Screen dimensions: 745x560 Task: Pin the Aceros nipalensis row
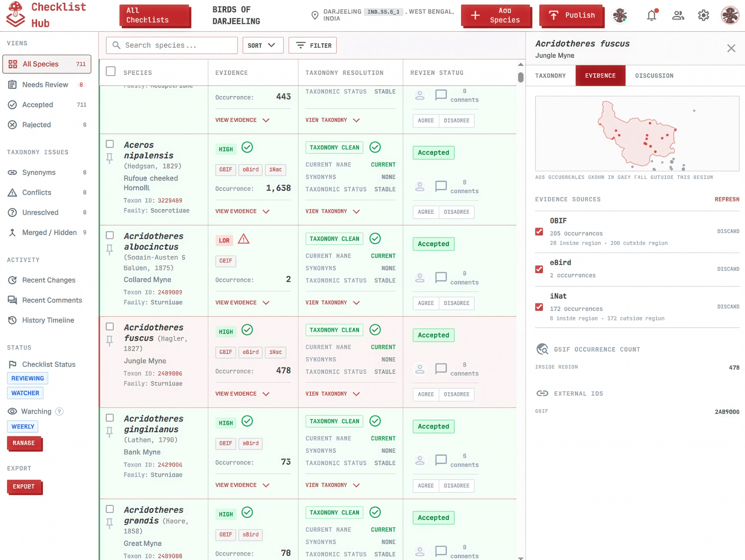click(x=110, y=158)
